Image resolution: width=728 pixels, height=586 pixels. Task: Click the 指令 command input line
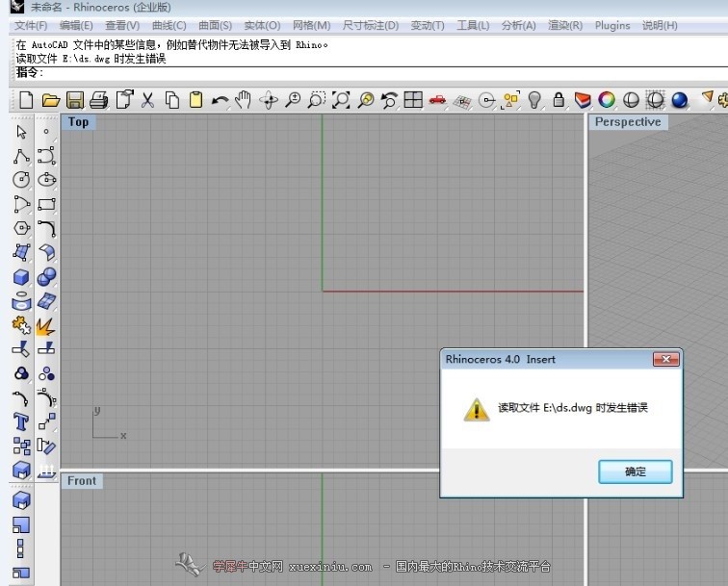(x=372, y=73)
